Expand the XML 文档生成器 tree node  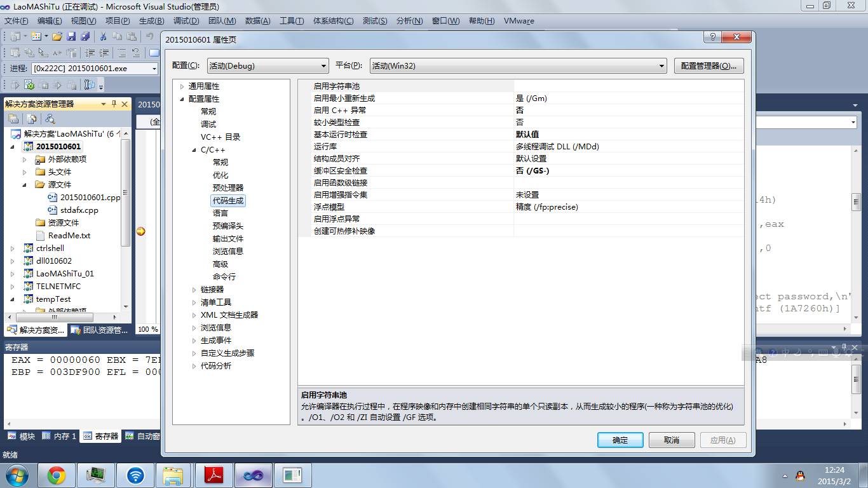[x=194, y=315]
